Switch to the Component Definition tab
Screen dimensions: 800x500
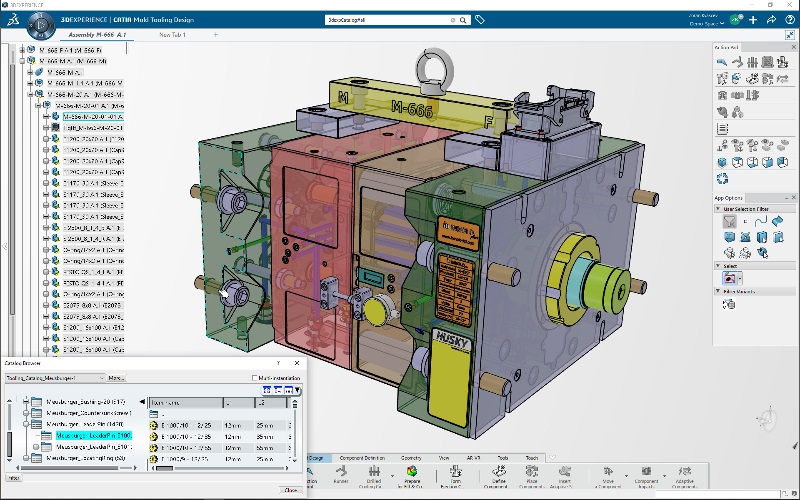point(361,458)
